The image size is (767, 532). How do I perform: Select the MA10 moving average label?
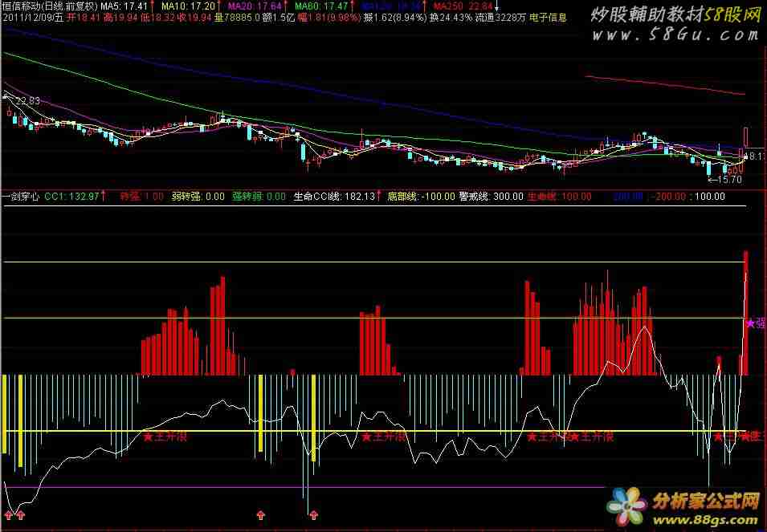[189, 6]
